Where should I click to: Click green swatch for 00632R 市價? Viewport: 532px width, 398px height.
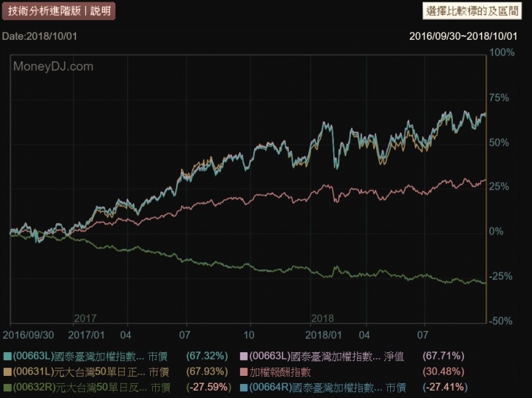7,388
